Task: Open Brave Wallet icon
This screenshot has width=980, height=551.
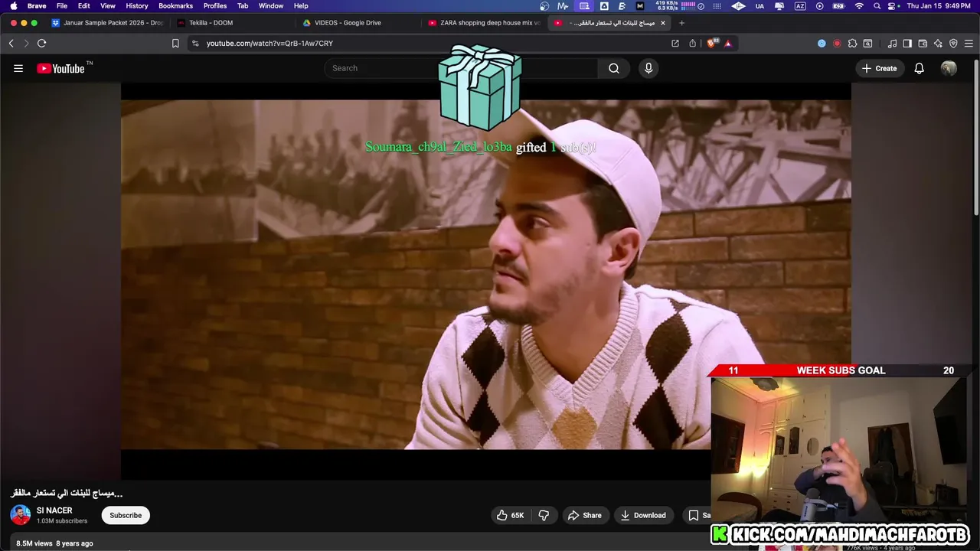Action: tap(923, 44)
